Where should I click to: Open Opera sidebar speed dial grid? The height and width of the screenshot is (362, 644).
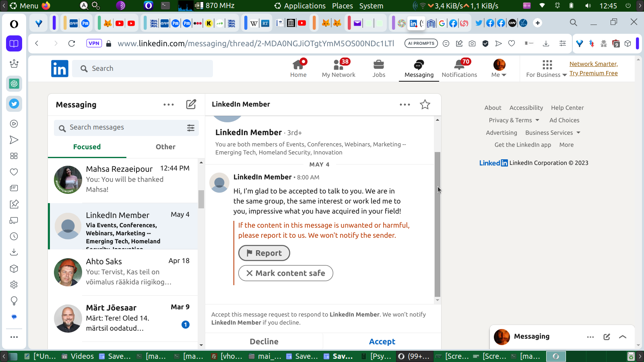pos(14,156)
